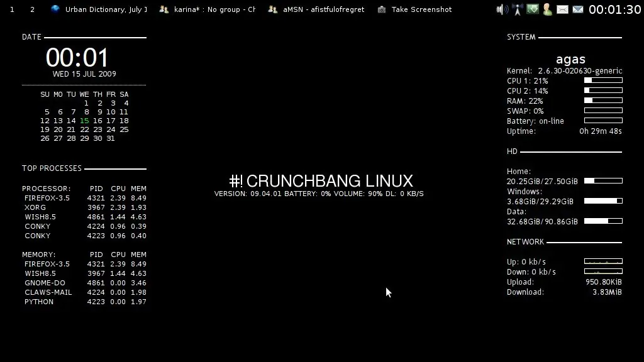Viewport: 644px width, 362px height.
Task: Click the CONKY row with PID 4223
Action: coord(86,236)
